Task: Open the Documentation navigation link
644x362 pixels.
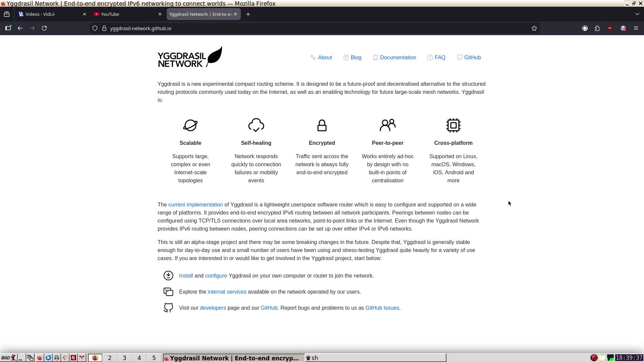Action: (x=398, y=58)
